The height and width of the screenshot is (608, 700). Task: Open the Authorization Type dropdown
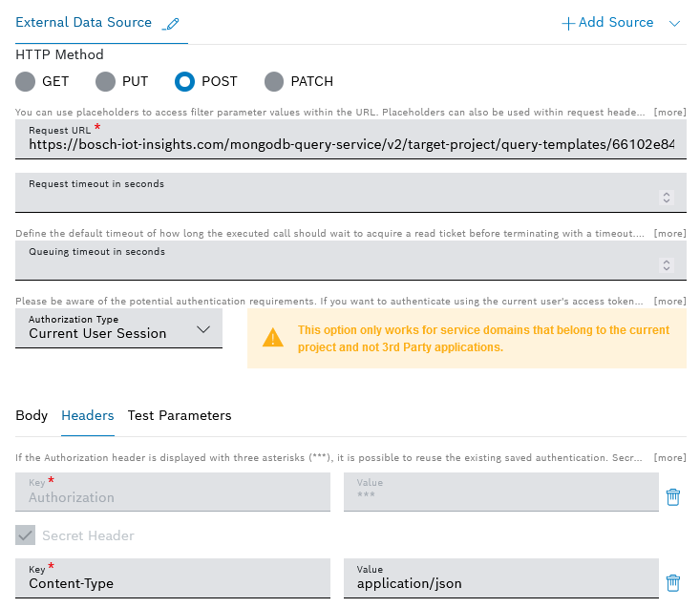(119, 327)
